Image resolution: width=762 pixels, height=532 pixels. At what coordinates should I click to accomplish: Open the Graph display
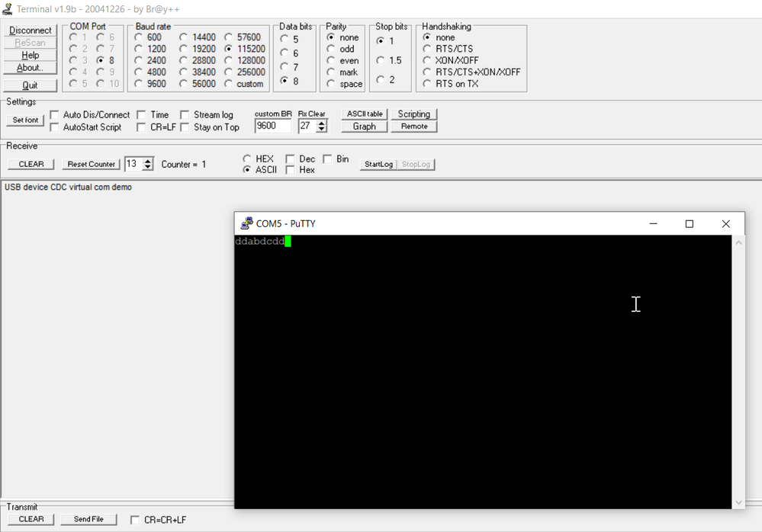click(x=364, y=127)
